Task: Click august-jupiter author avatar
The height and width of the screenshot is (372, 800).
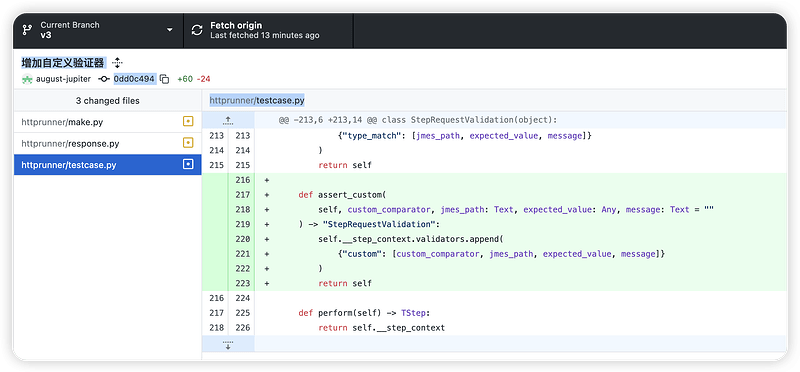Action: tap(27, 79)
